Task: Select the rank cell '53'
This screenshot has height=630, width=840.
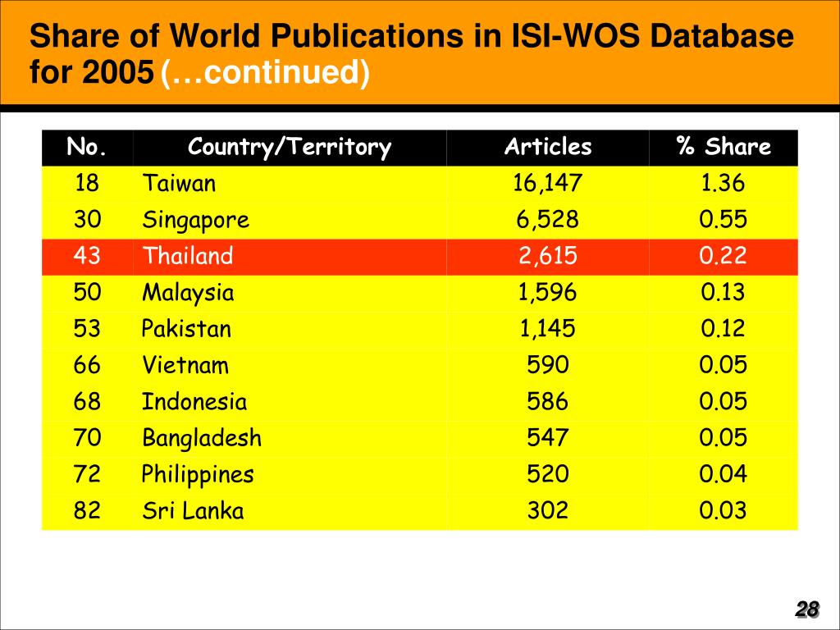Action: click(87, 328)
